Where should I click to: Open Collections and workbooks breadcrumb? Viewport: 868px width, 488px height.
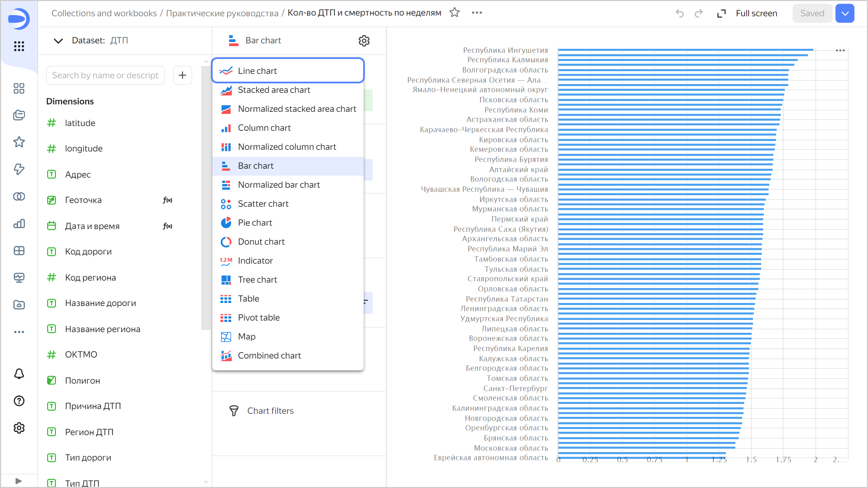click(x=104, y=13)
